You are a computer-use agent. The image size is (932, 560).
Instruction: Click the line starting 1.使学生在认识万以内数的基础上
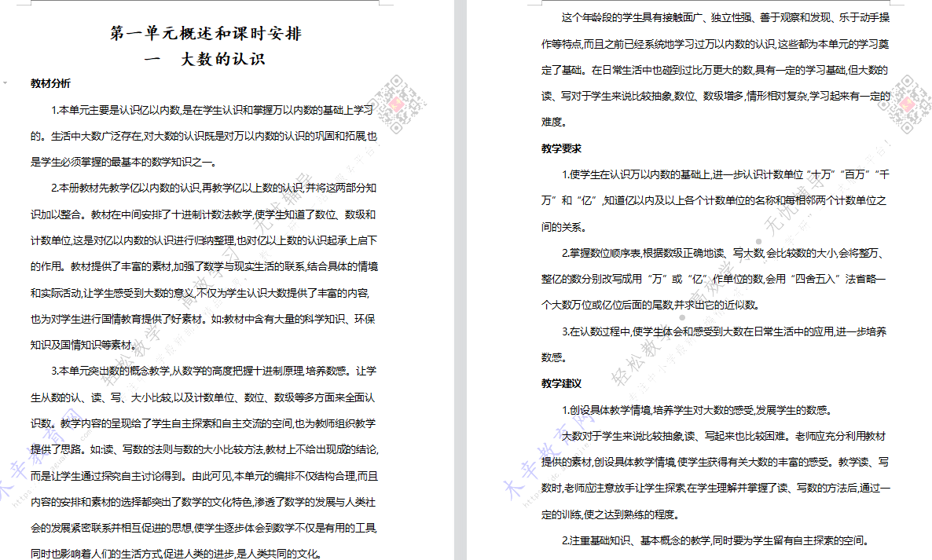click(x=726, y=174)
